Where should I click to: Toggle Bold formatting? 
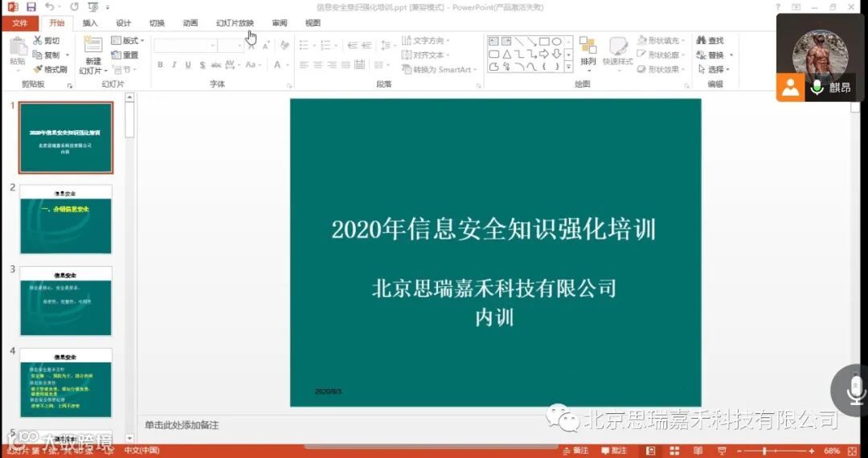tap(160, 65)
